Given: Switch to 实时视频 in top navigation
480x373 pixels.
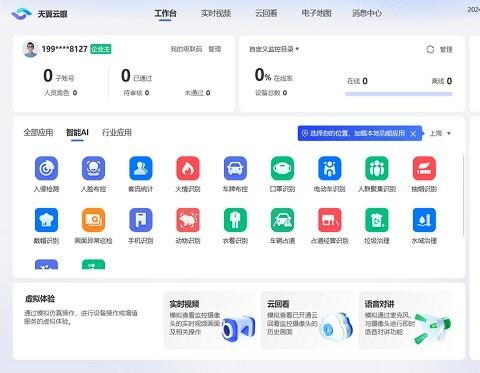Looking at the screenshot, I should pos(216,13).
